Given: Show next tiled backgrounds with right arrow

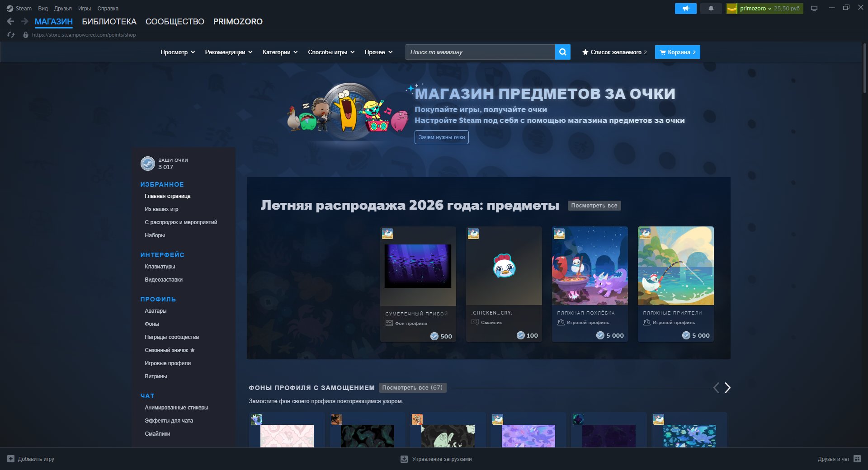Looking at the screenshot, I should pyautogui.click(x=727, y=388).
